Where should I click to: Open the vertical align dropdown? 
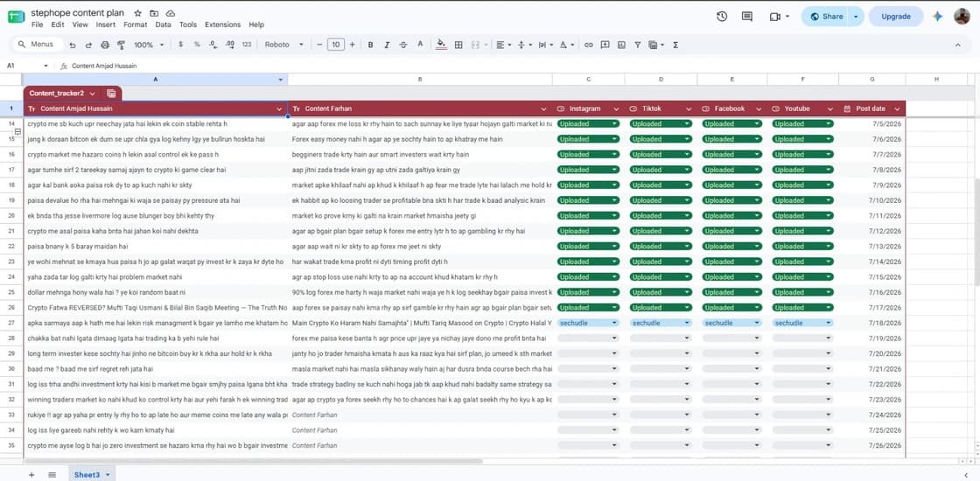tap(524, 45)
